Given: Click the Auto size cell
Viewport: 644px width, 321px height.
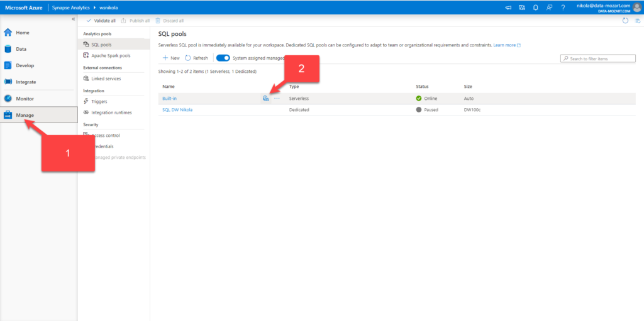Looking at the screenshot, I should coord(469,99).
